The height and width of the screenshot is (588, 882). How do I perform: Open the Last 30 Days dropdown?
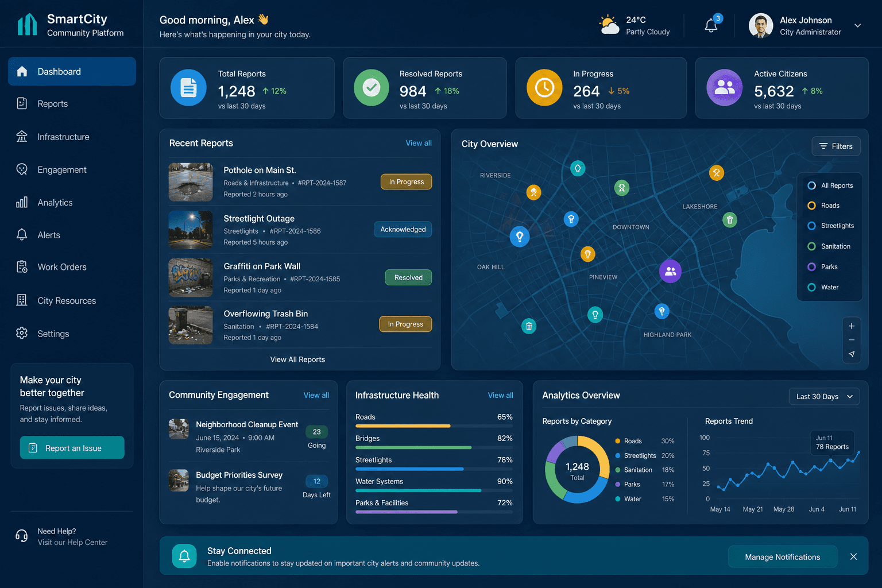coord(824,396)
